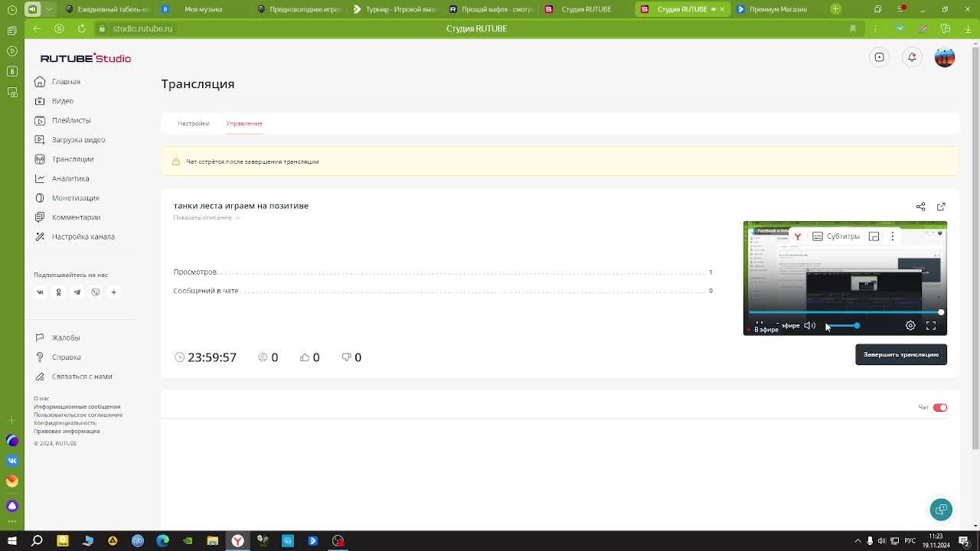Screen dimensions: 980x551
Task: Open picture-in-picture from video overlay
Action: (874, 236)
